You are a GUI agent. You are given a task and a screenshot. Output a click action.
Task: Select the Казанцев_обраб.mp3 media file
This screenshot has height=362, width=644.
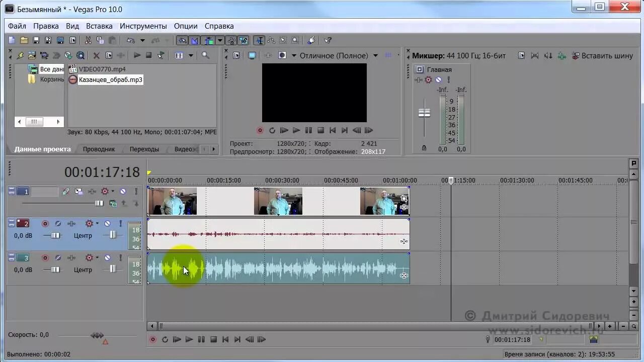pyautogui.click(x=111, y=79)
